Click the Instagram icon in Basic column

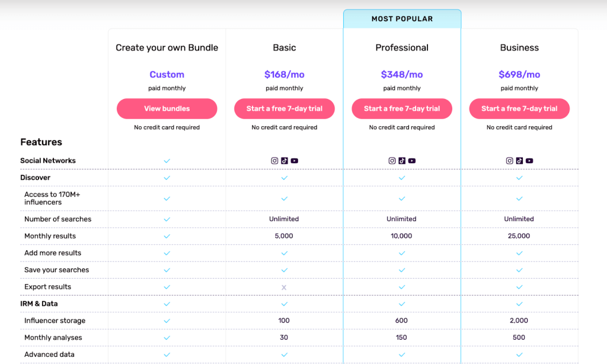click(274, 161)
